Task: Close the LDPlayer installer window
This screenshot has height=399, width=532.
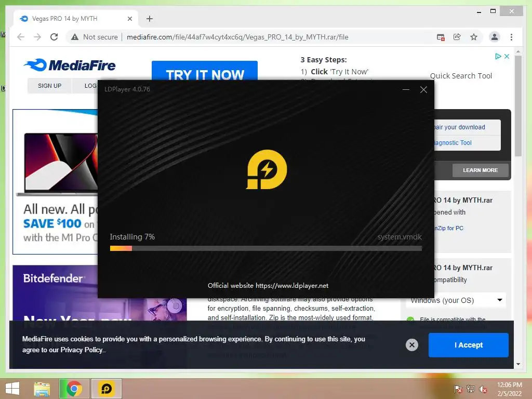Action: click(x=423, y=89)
